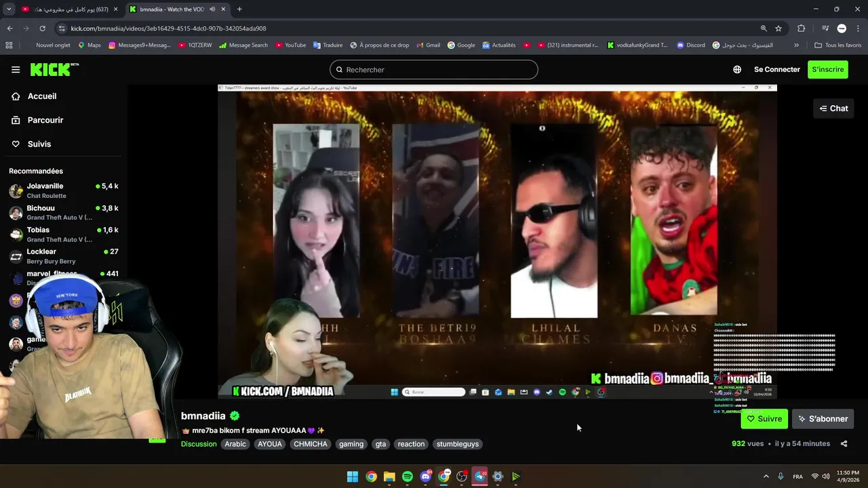This screenshot has width=868, height=488.
Task: Click the Arabic tag
Action: click(235, 444)
